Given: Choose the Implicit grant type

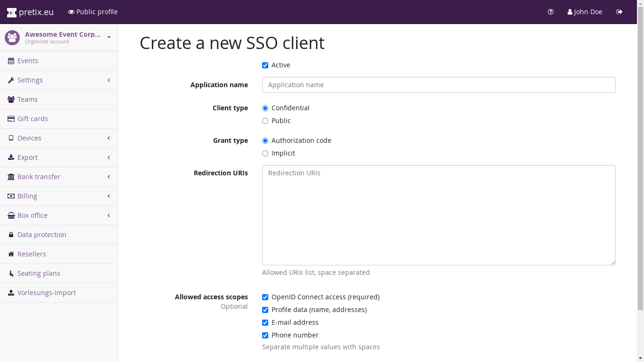Looking at the screenshot, I should tap(265, 154).
